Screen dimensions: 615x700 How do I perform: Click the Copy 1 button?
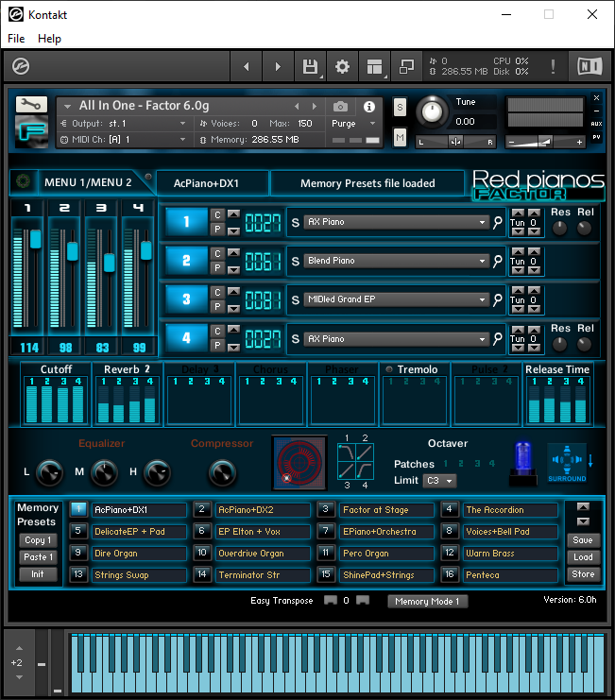38,540
